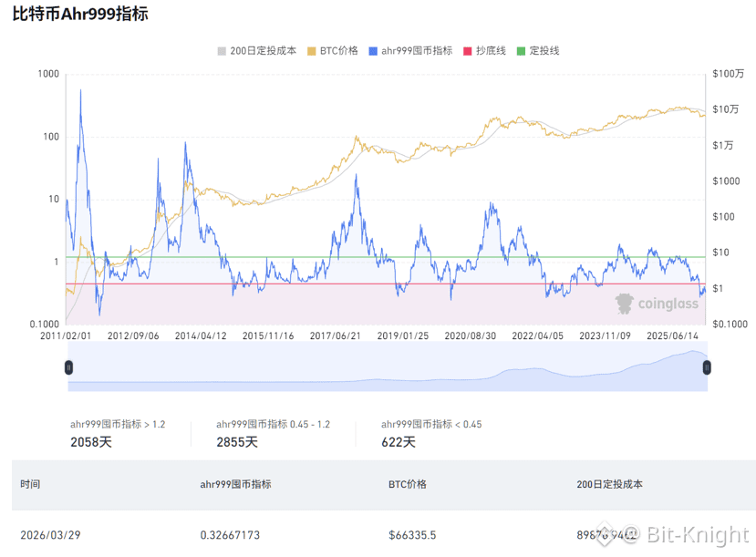Click the blue ahr999 legend swatch
Screen dimensions: 756x557
coord(373,51)
